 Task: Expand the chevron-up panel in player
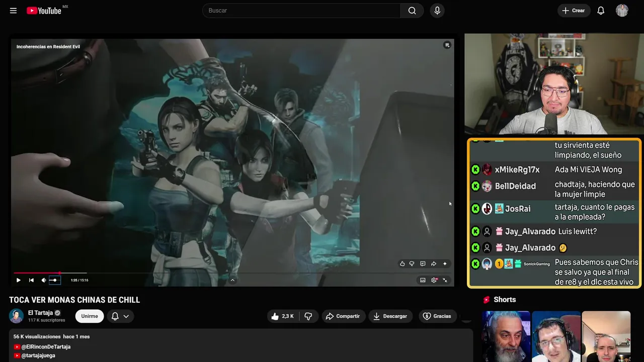tap(232, 280)
